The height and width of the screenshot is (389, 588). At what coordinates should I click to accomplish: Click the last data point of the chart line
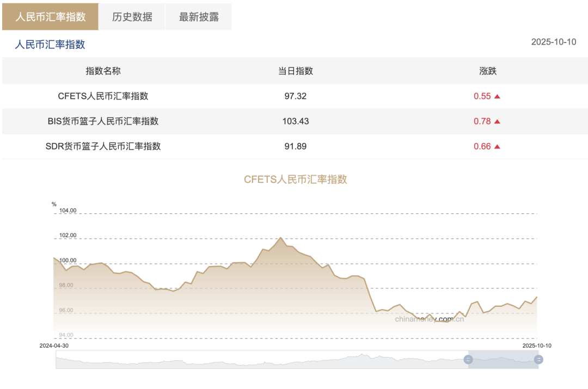click(x=537, y=297)
